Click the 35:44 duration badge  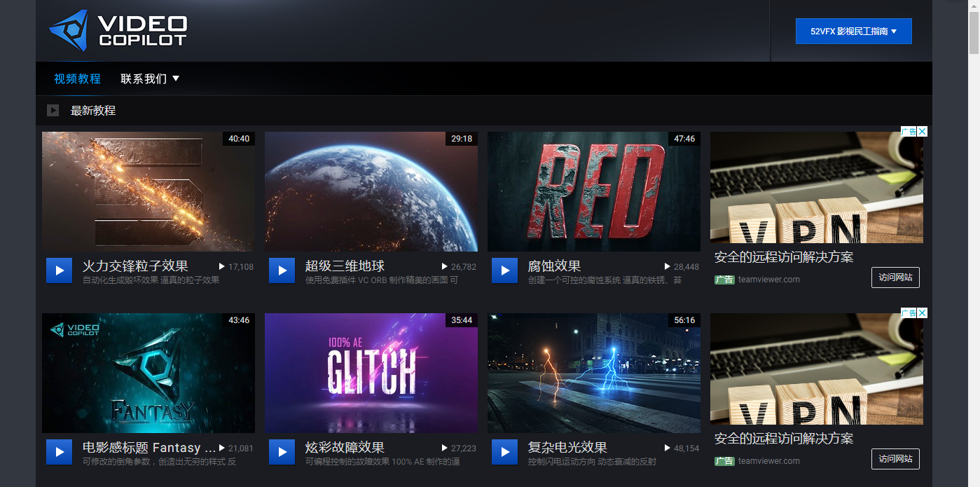[462, 320]
